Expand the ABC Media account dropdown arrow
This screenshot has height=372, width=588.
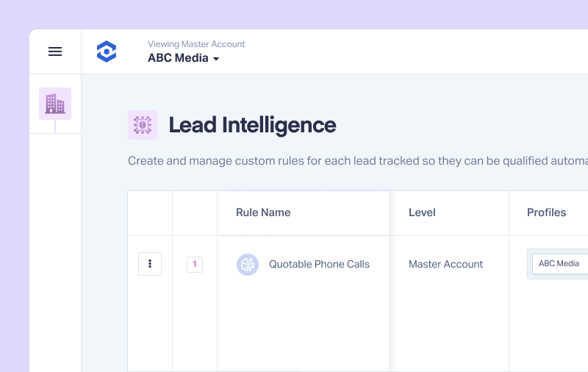[x=216, y=59]
